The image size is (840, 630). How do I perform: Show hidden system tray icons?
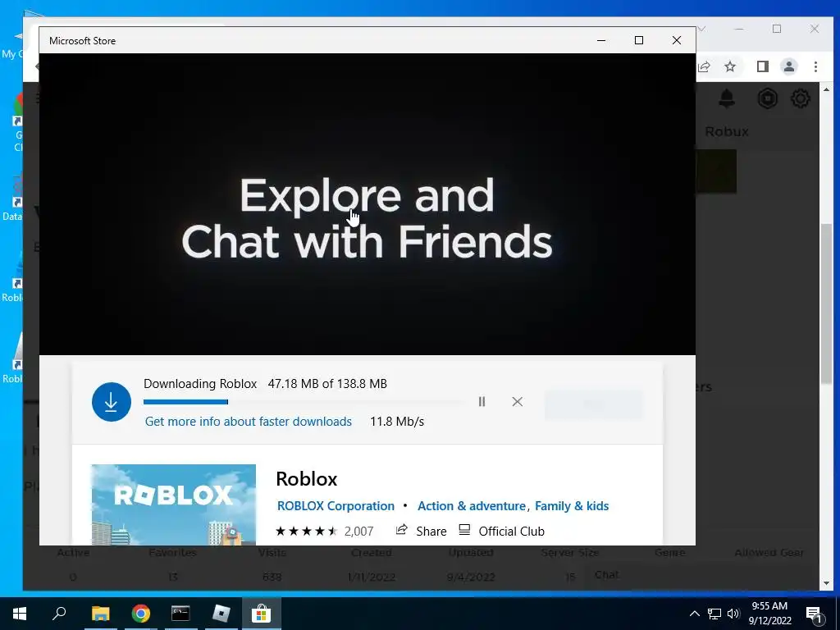pos(694,614)
